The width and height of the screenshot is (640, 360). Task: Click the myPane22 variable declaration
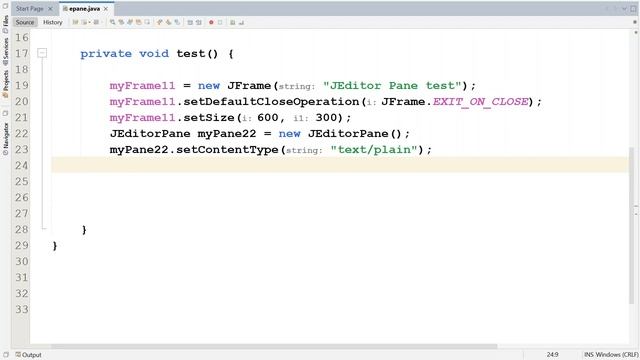tap(227, 134)
